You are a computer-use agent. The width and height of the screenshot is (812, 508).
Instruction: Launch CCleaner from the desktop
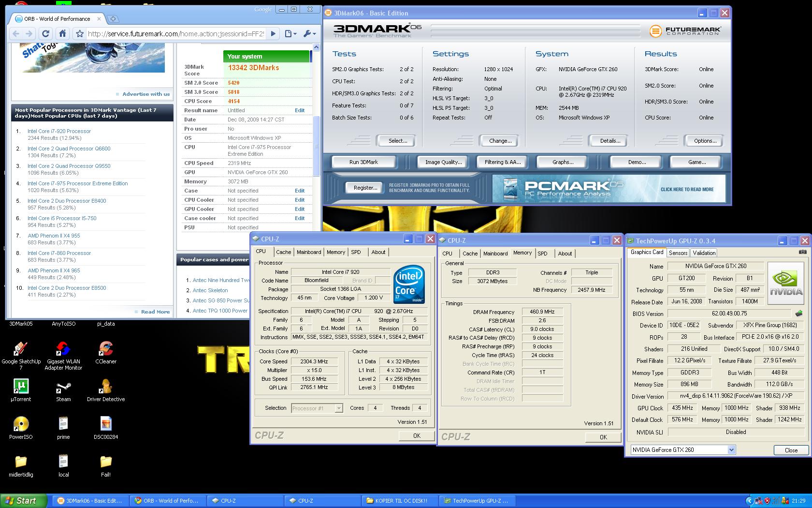pos(106,352)
